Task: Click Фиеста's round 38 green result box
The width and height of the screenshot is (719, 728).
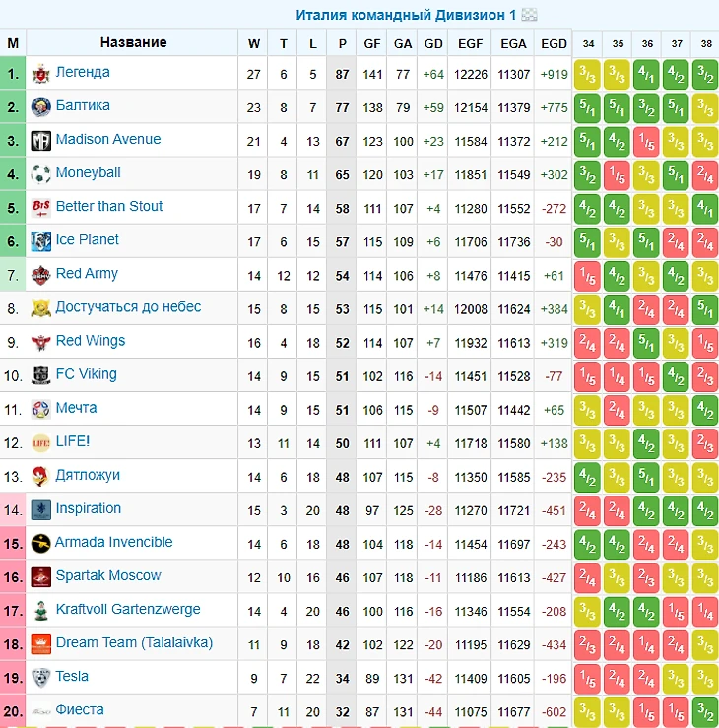Action: [705, 711]
